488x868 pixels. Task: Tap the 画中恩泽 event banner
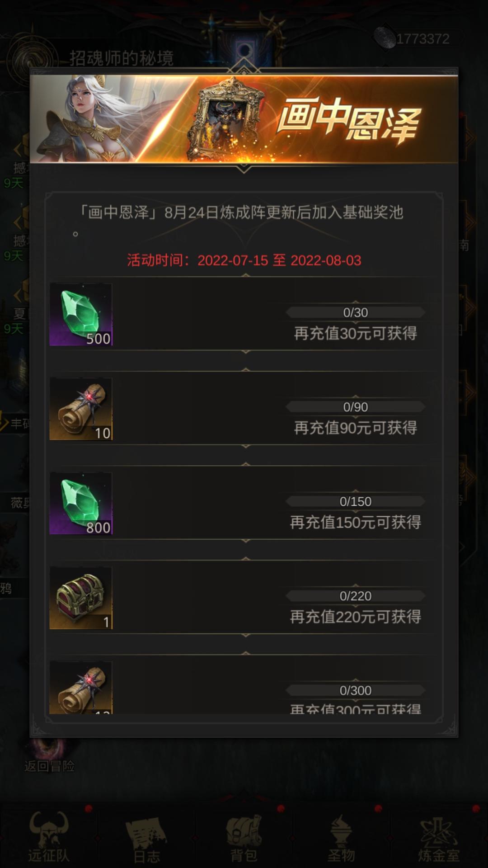pos(244,118)
